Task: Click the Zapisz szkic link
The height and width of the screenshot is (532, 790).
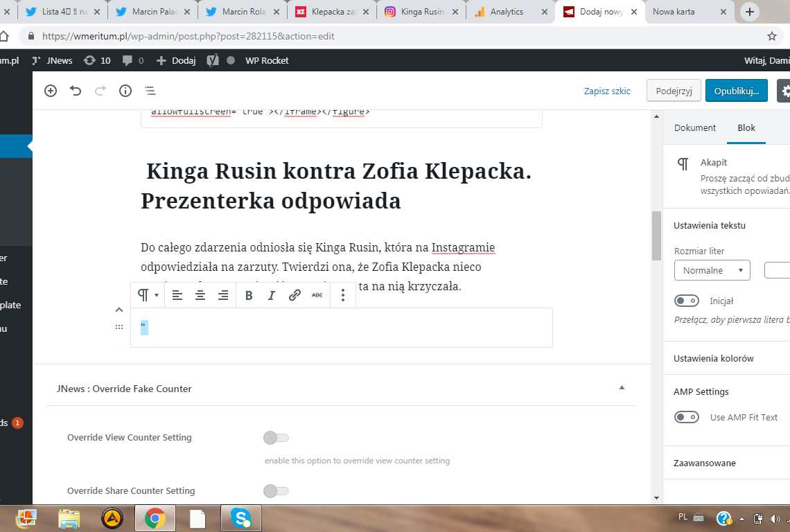Action: pyautogui.click(x=607, y=91)
